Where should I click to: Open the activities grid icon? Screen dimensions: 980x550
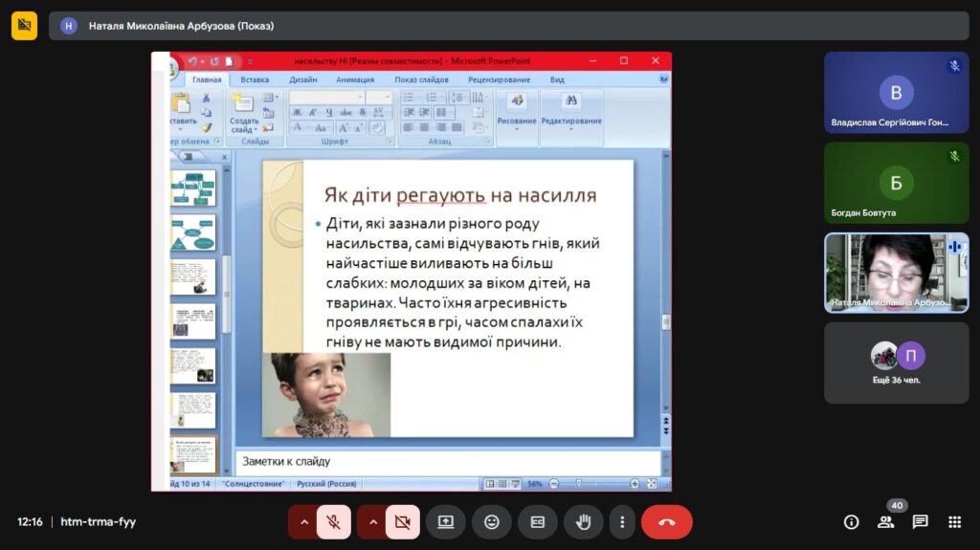(954, 522)
